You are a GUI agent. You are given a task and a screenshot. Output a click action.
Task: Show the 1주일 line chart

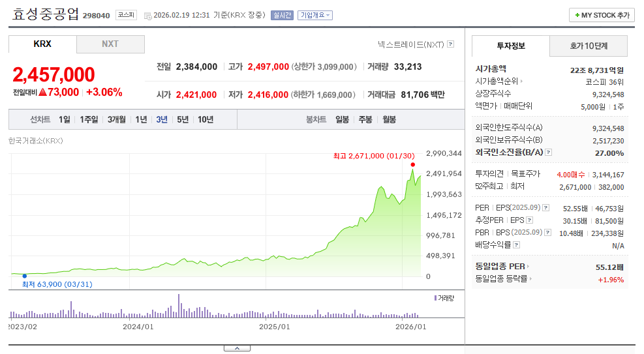(x=89, y=119)
